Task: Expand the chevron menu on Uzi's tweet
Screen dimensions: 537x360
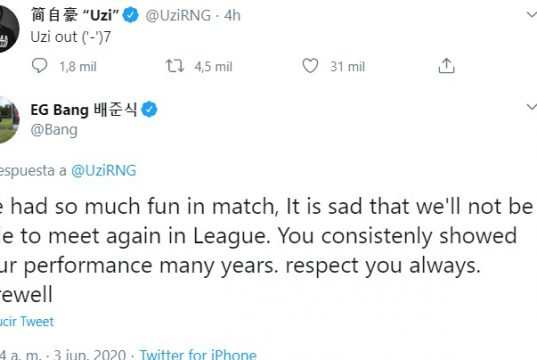Action: [x=531, y=14]
